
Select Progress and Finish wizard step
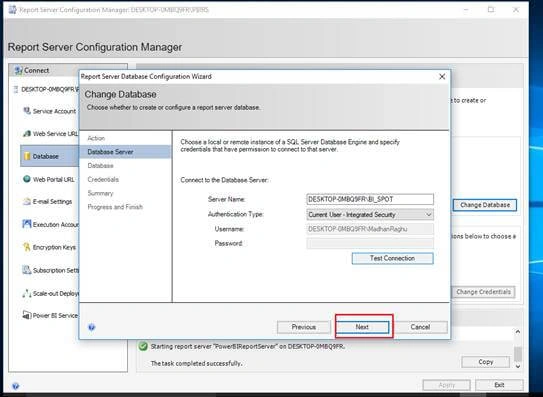(x=115, y=207)
